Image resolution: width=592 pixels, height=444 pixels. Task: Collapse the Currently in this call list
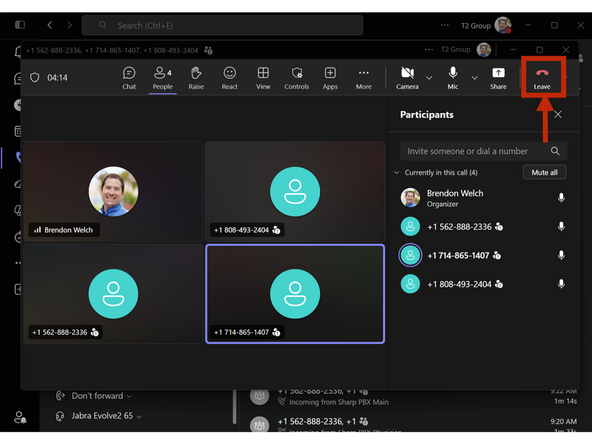[396, 173]
